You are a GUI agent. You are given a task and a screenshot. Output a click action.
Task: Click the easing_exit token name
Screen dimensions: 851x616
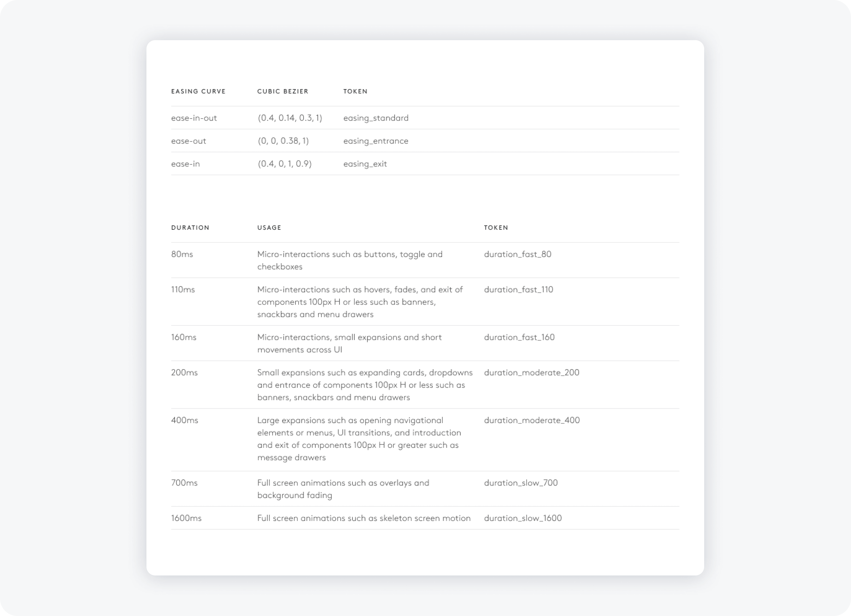click(x=365, y=164)
